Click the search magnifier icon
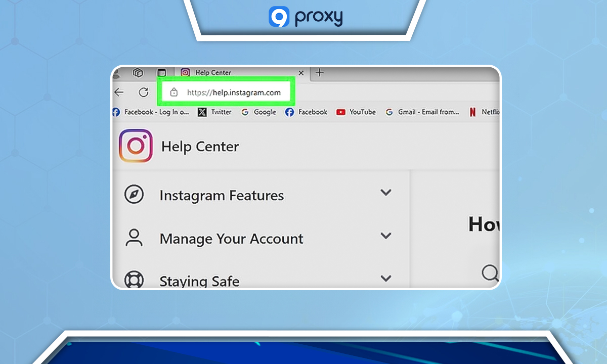Image resolution: width=607 pixels, height=364 pixels. click(489, 274)
